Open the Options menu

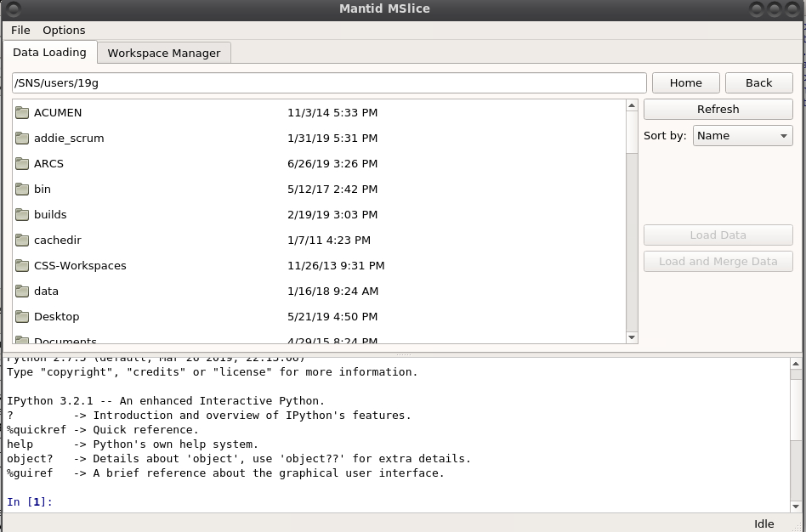[64, 30]
